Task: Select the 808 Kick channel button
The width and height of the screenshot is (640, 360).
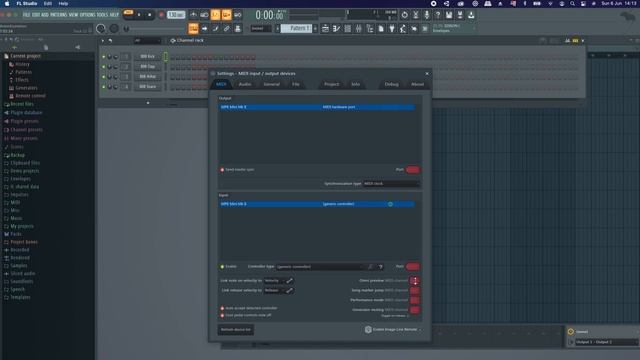Action: pos(147,56)
